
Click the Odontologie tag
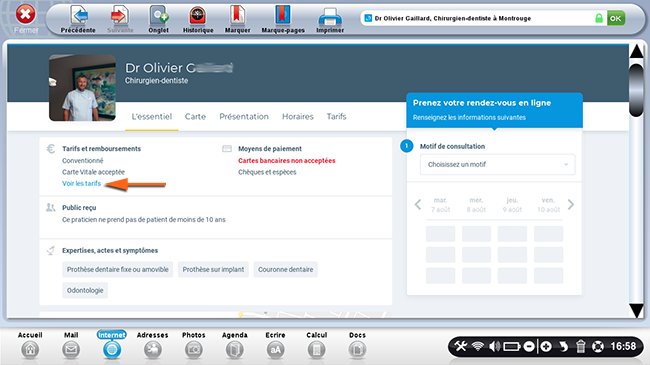pyautogui.click(x=85, y=290)
